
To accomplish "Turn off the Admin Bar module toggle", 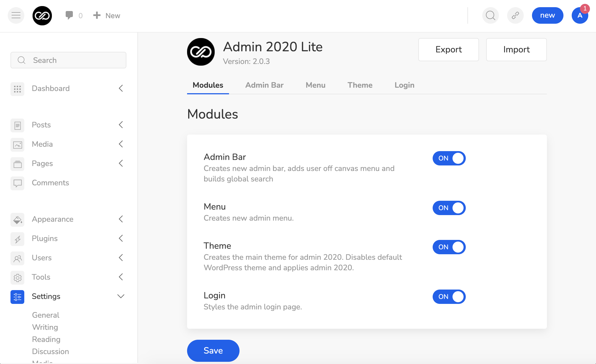I will coord(449,158).
